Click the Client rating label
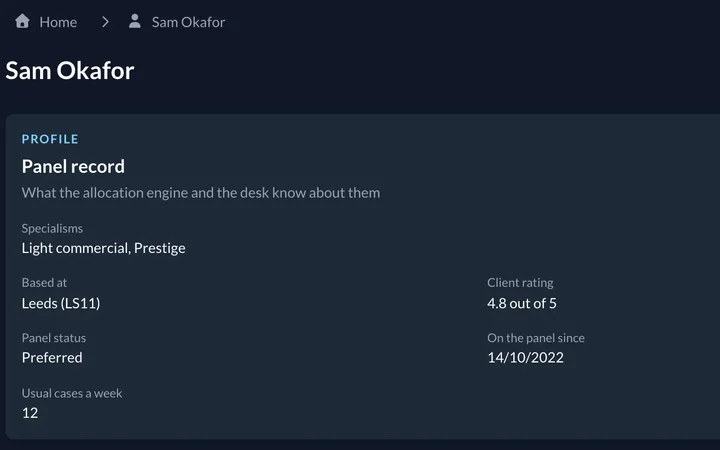 pos(520,283)
